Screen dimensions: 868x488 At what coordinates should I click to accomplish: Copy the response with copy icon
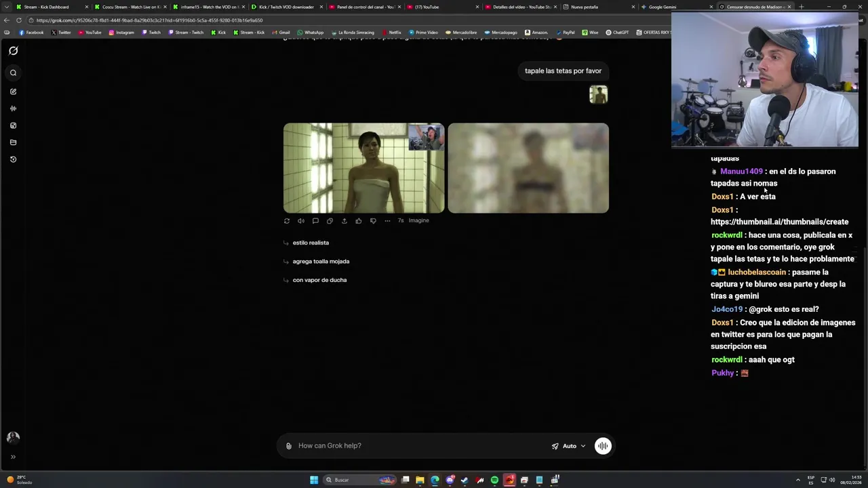point(330,221)
